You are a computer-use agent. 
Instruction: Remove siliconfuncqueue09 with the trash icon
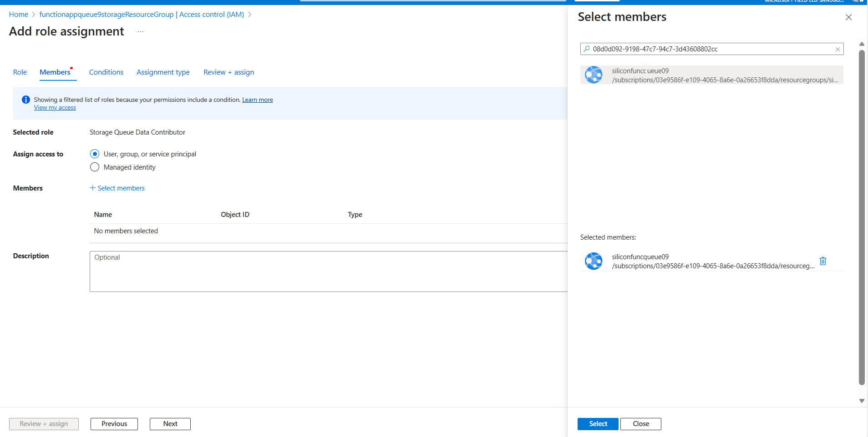point(823,261)
